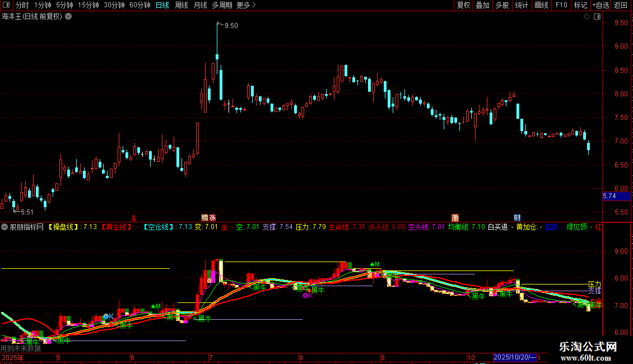633x364 pixels.
Task: Click the yellow 压力 line label
Action: point(595,284)
